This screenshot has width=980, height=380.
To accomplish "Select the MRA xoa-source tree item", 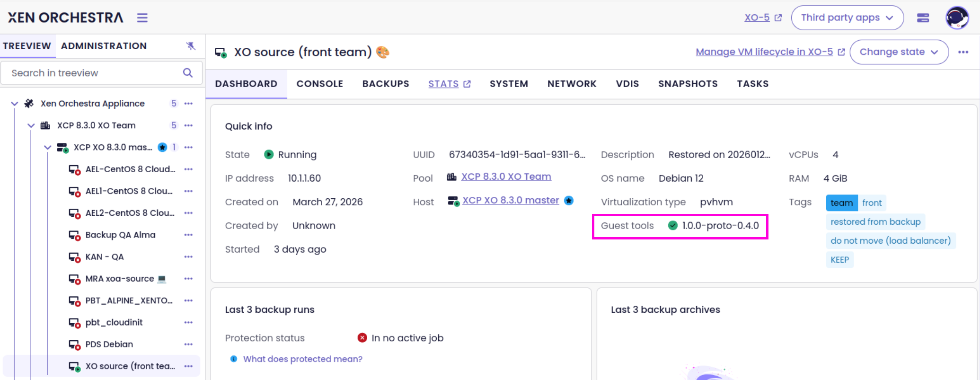I will pos(126,279).
